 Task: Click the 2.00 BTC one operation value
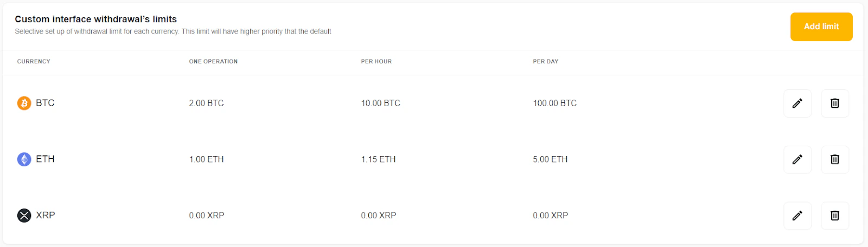[x=206, y=103]
